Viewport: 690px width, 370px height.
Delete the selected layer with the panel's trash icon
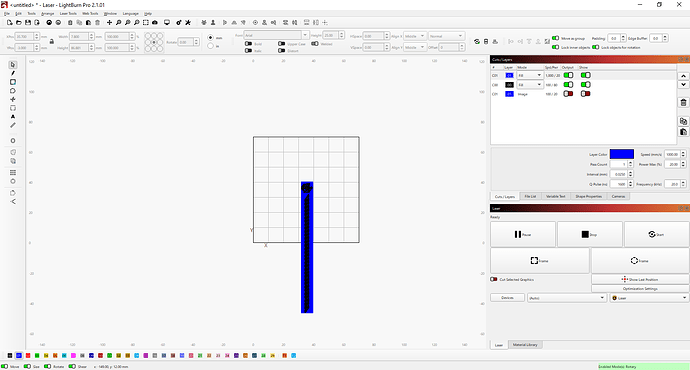coord(683,103)
